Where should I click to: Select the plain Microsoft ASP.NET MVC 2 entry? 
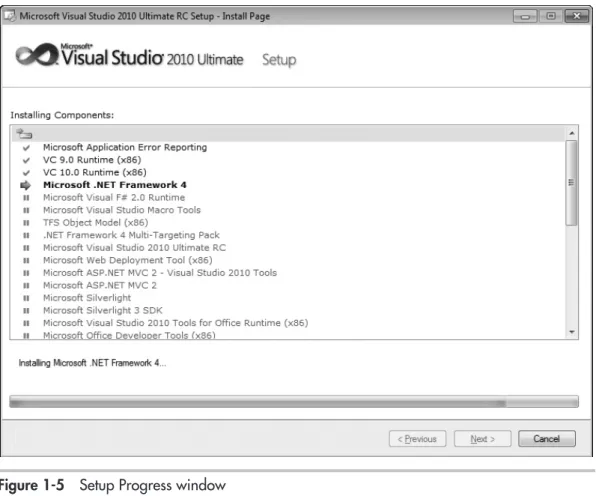click(100, 285)
